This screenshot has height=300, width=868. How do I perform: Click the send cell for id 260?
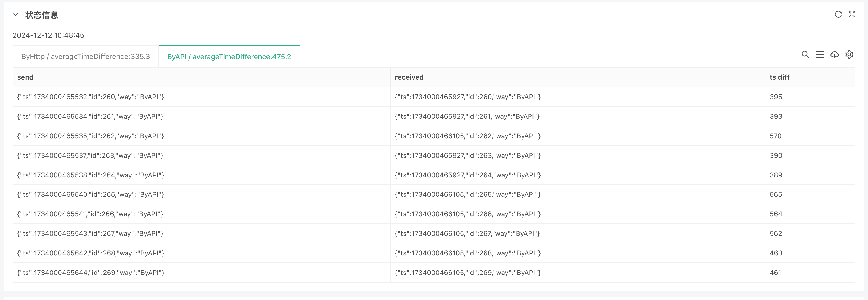(90, 97)
